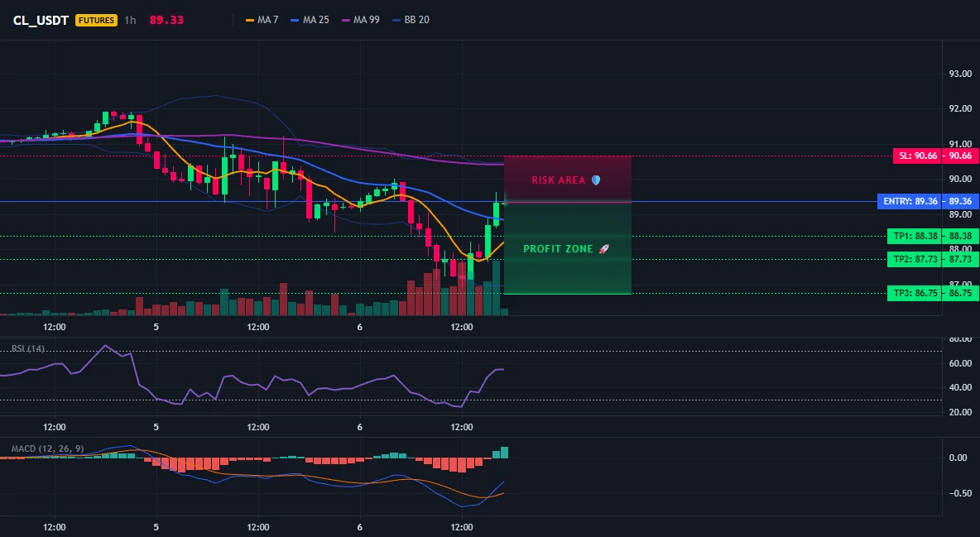Click the 92.00 price axis label
Screen dimensions: 980x537
[x=960, y=108]
